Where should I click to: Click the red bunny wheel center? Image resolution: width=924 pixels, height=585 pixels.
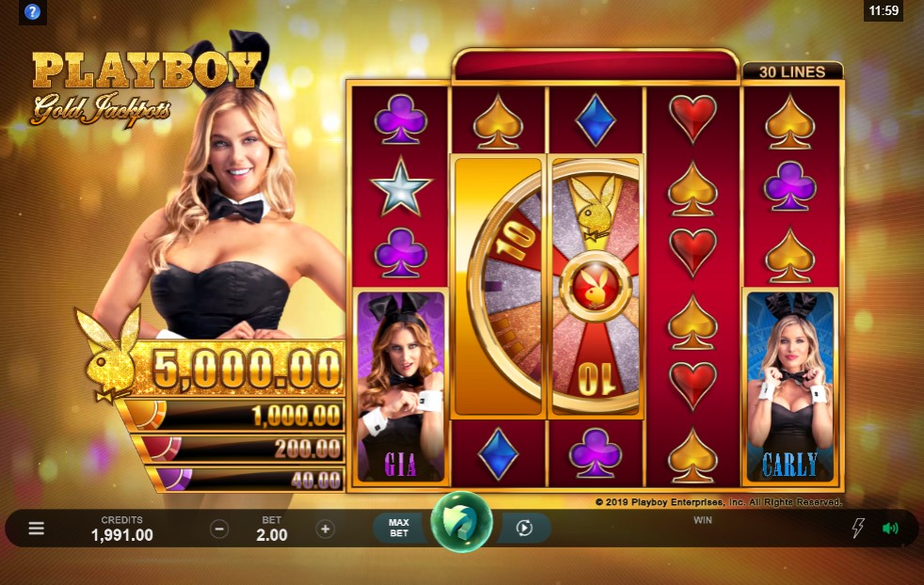pyautogui.click(x=596, y=286)
